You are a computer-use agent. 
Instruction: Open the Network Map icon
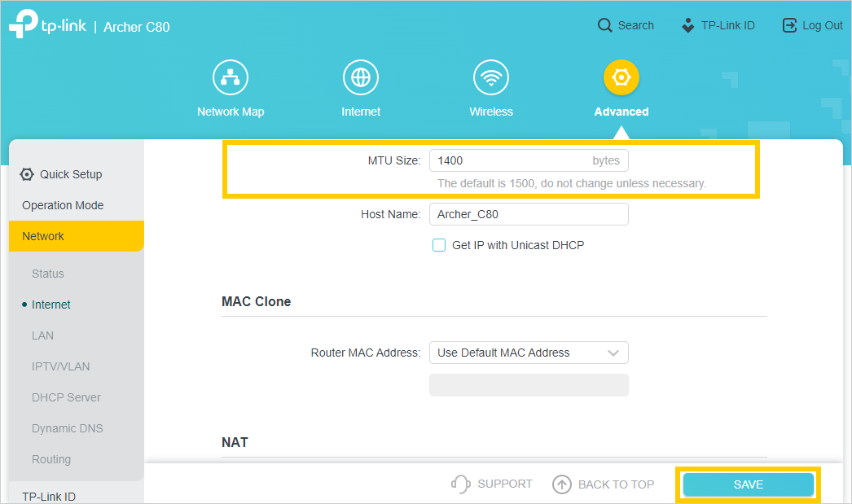[231, 78]
